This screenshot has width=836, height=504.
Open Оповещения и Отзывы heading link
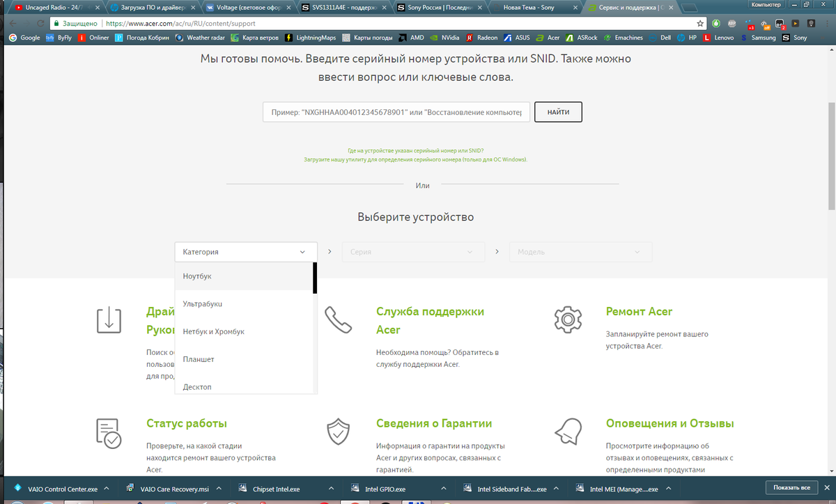pyautogui.click(x=670, y=423)
